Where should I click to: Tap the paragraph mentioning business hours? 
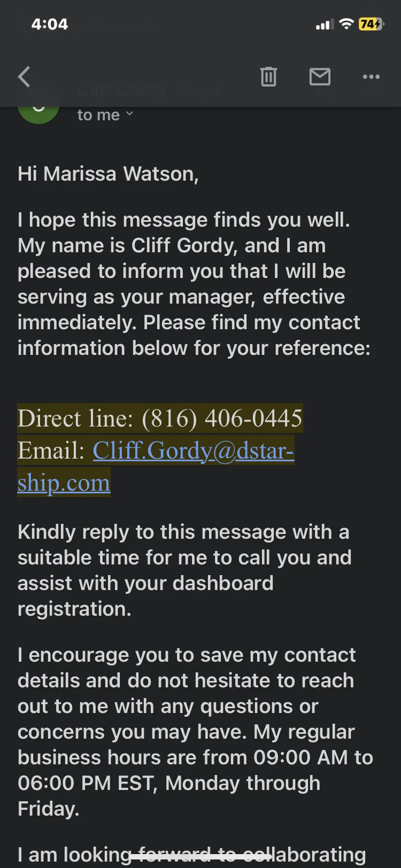pyautogui.click(x=195, y=732)
